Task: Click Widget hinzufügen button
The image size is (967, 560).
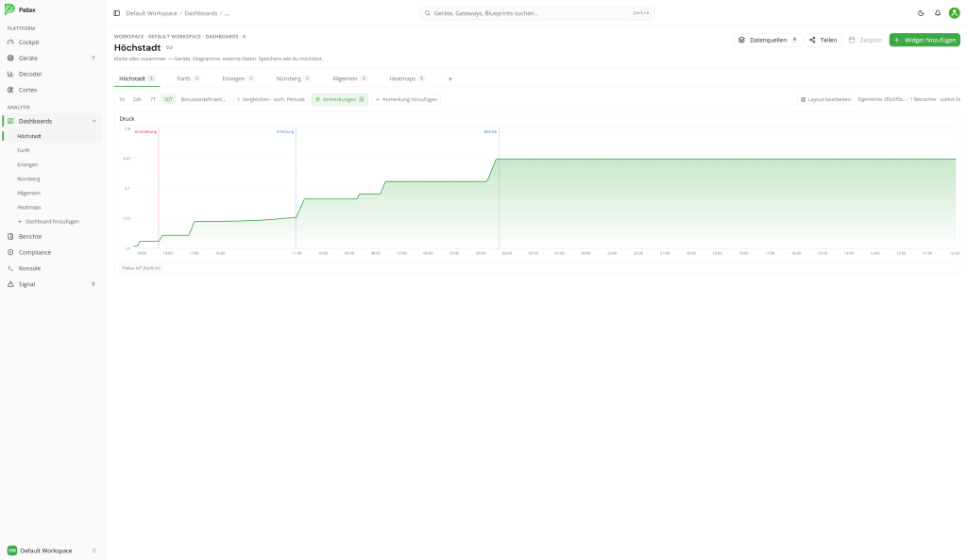Action: click(925, 40)
